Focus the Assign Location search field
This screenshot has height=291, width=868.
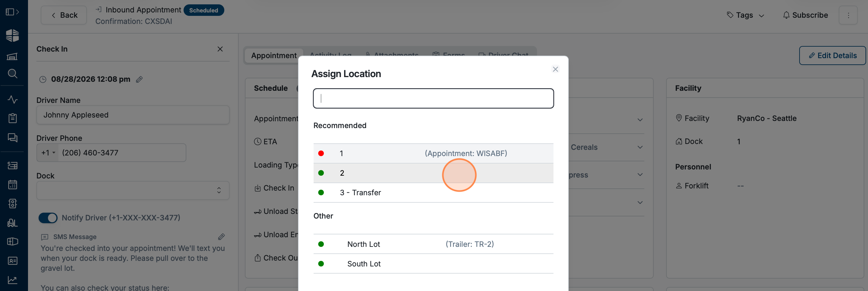(x=433, y=98)
